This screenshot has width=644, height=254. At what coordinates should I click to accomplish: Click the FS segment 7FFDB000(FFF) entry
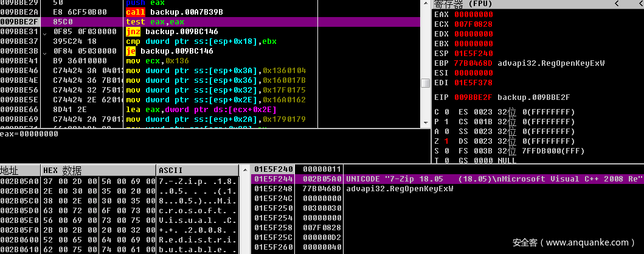[x=553, y=151]
